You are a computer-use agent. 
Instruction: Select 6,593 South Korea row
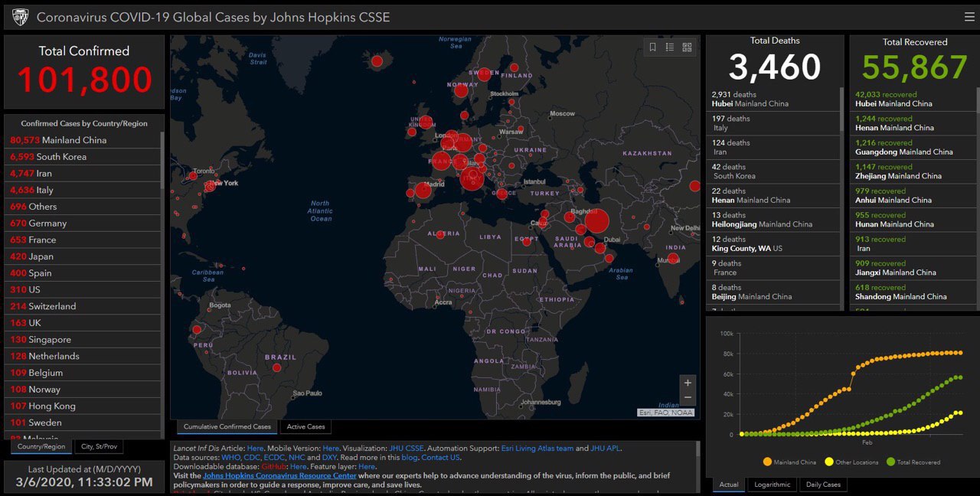click(x=83, y=157)
